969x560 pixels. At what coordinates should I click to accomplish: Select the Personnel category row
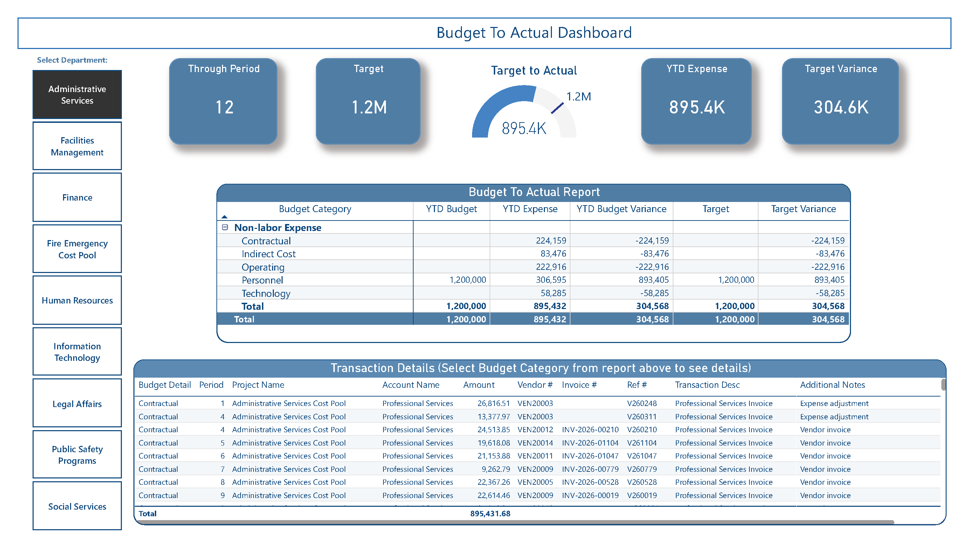(533, 280)
